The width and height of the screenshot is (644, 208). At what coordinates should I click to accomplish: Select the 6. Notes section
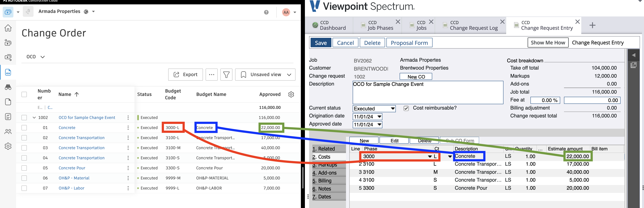coord(329,189)
